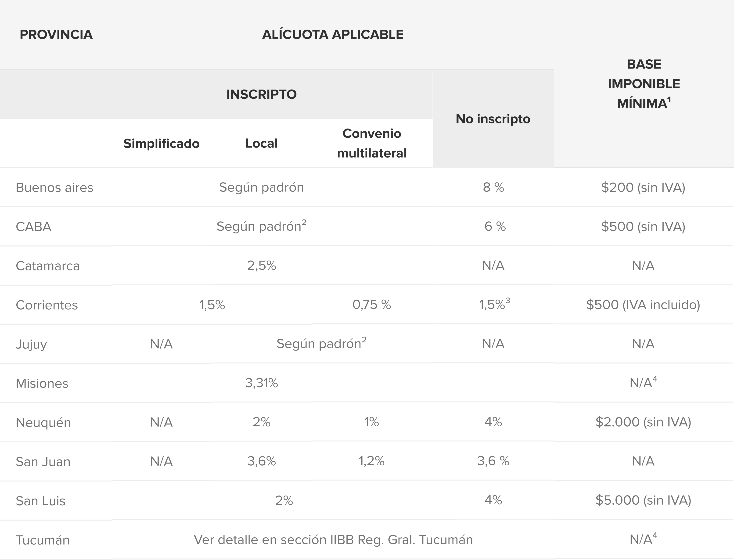Select Corrientes 0,75 % convenio cell
The width and height of the screenshot is (734, 560).
point(372,305)
